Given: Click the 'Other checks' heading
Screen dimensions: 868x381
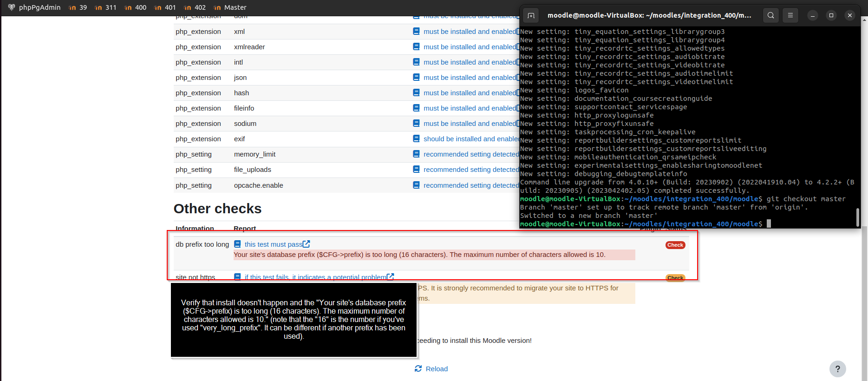Looking at the screenshot, I should coord(217,209).
